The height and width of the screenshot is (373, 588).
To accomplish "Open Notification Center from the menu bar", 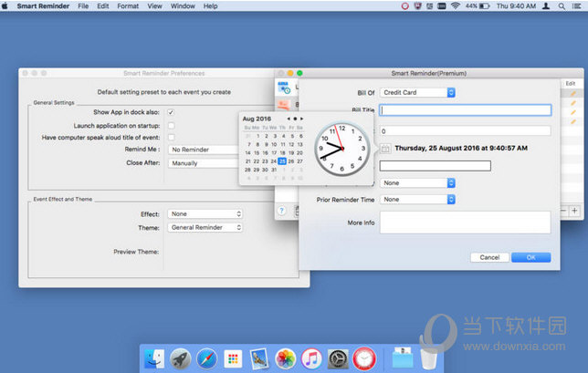I will [x=576, y=6].
